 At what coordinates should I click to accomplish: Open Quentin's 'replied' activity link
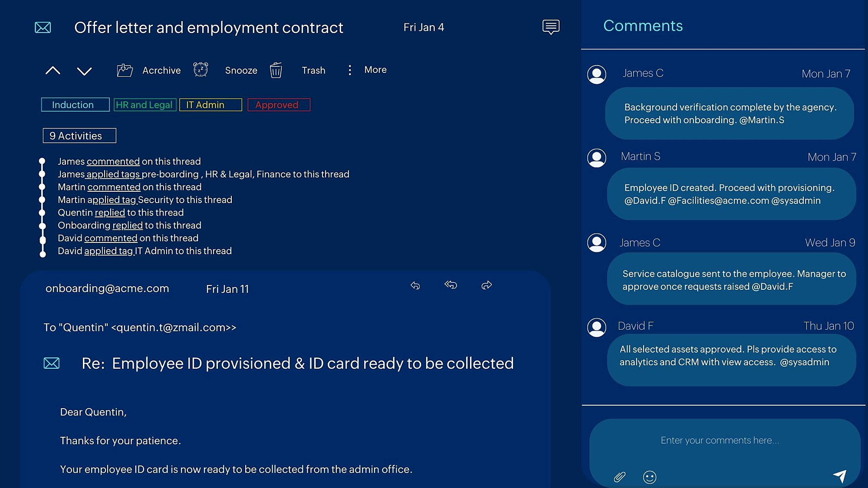point(110,213)
